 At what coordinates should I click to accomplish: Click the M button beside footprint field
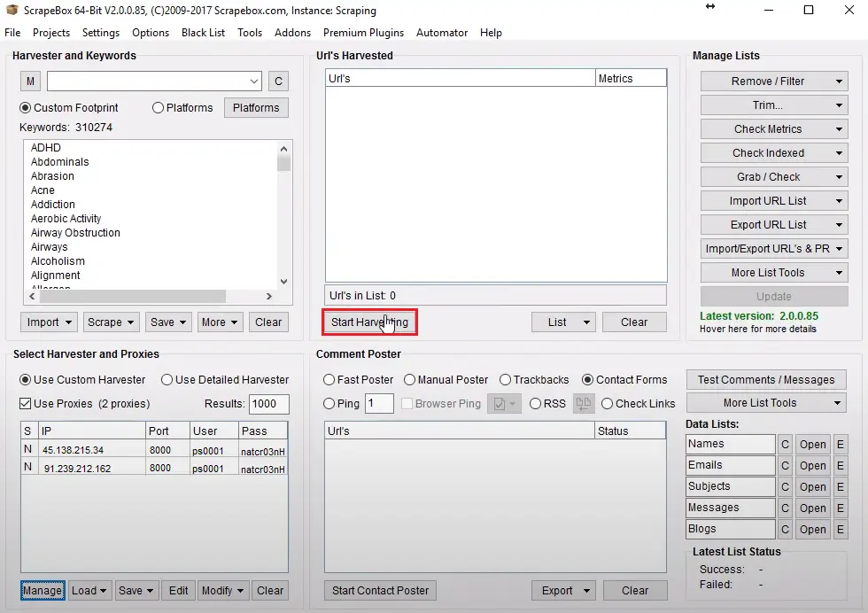click(x=31, y=81)
